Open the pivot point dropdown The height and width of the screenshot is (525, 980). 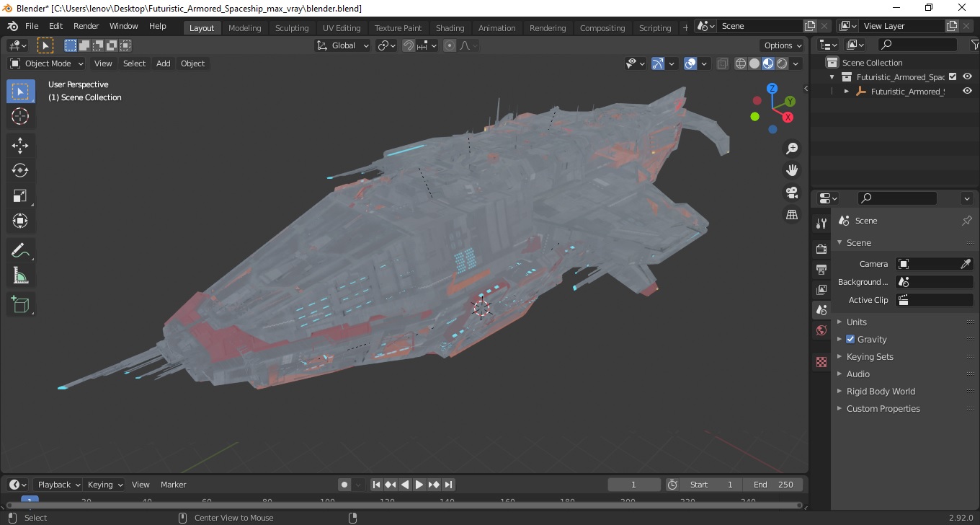click(387, 45)
